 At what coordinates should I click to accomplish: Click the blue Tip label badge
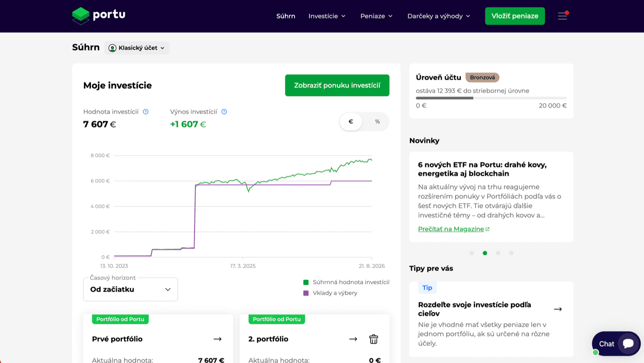pos(427,288)
